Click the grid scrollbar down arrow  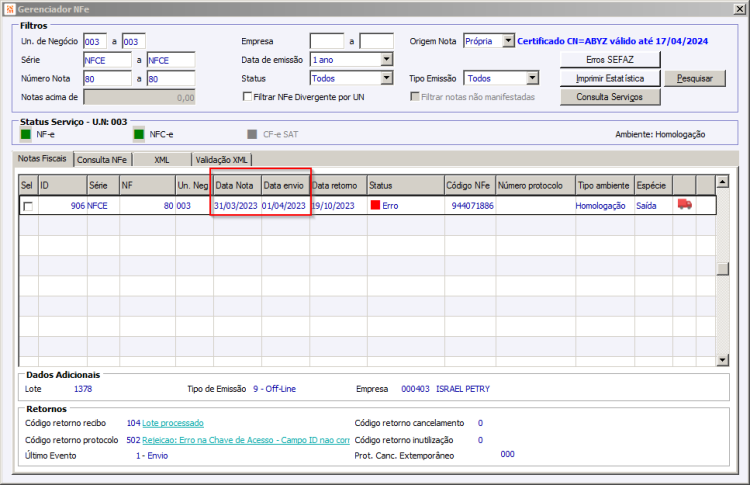click(x=722, y=360)
